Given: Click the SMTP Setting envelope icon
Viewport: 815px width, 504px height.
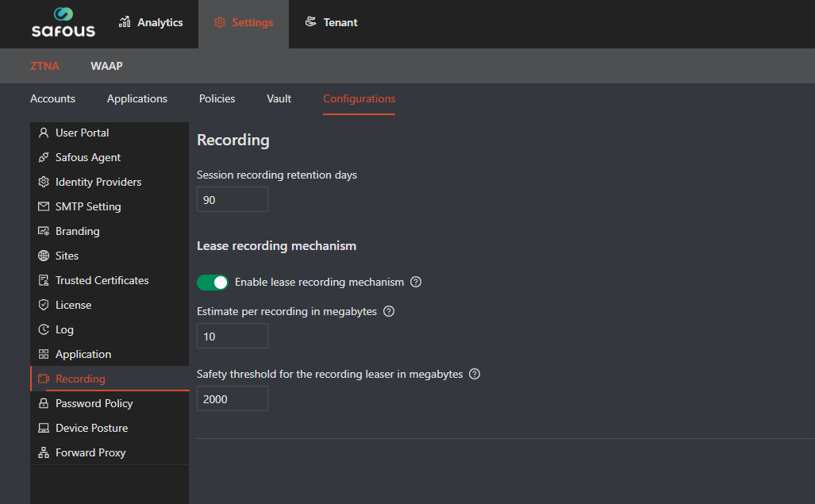Looking at the screenshot, I should tap(44, 207).
